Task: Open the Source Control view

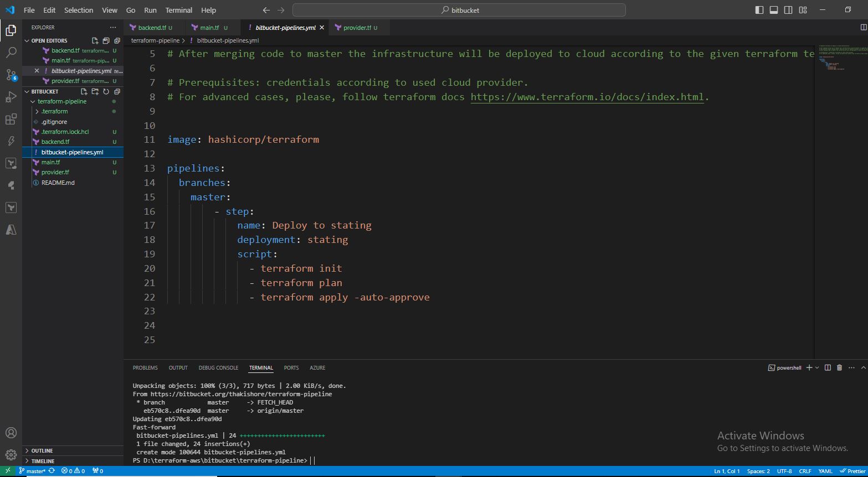Action: (x=11, y=75)
